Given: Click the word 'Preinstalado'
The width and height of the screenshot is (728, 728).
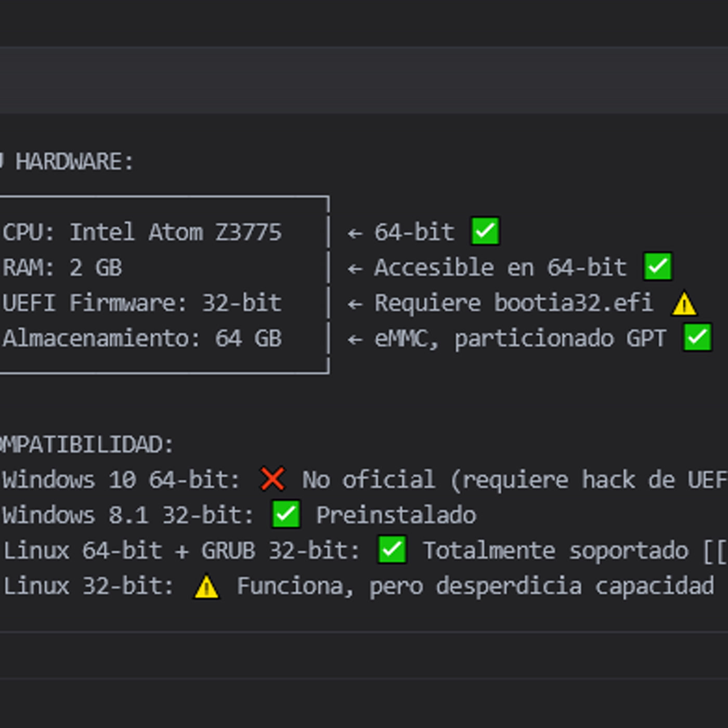Looking at the screenshot, I should coord(396,515).
